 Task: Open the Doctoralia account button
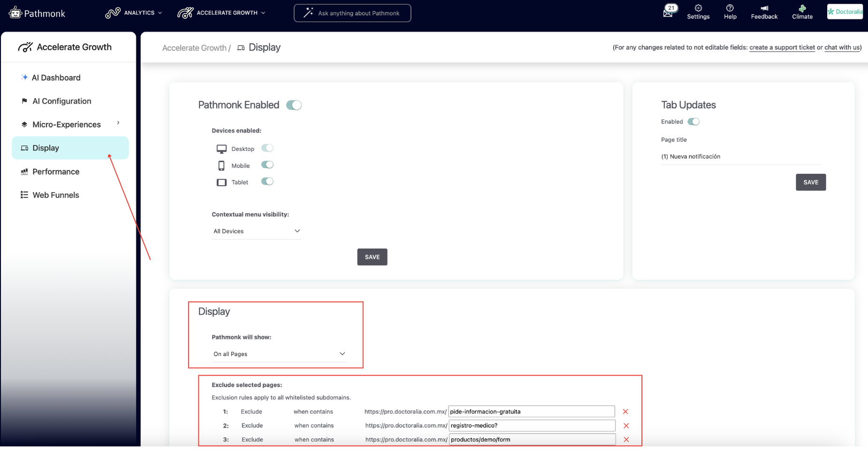pos(845,12)
